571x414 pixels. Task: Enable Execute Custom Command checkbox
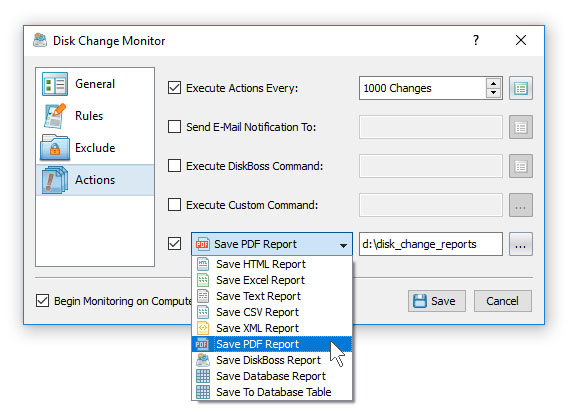click(x=174, y=205)
